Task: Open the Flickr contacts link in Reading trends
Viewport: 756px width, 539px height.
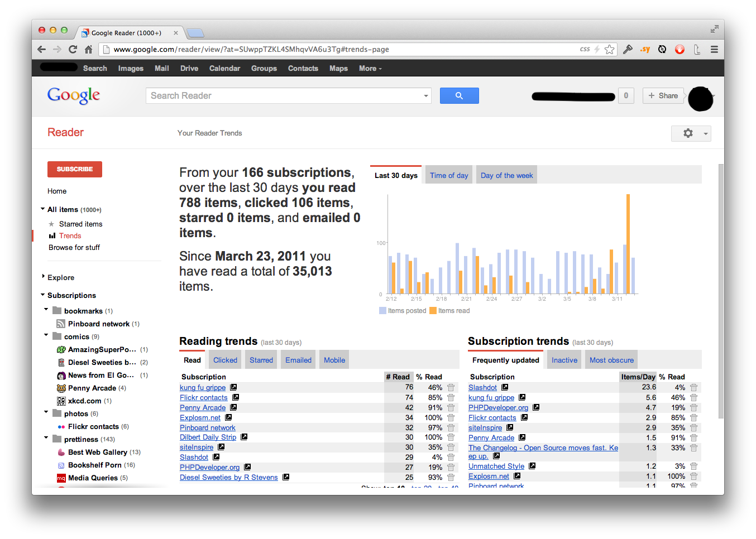Action: 203,397
